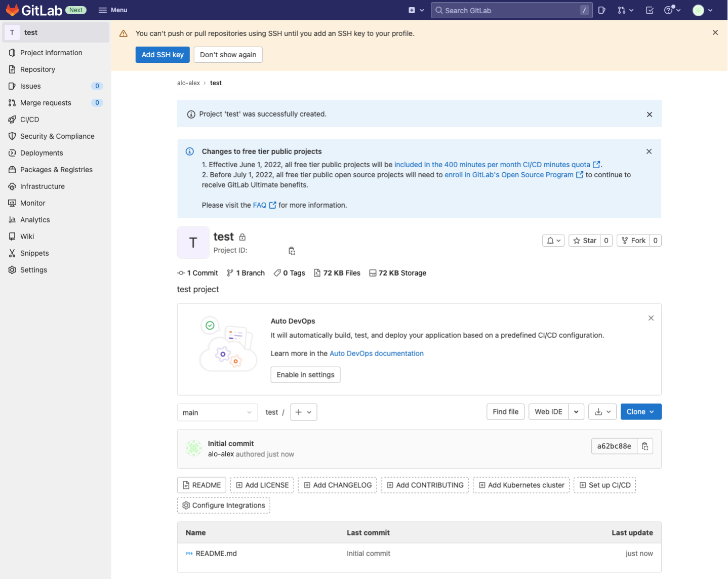Star the test project

[585, 241]
